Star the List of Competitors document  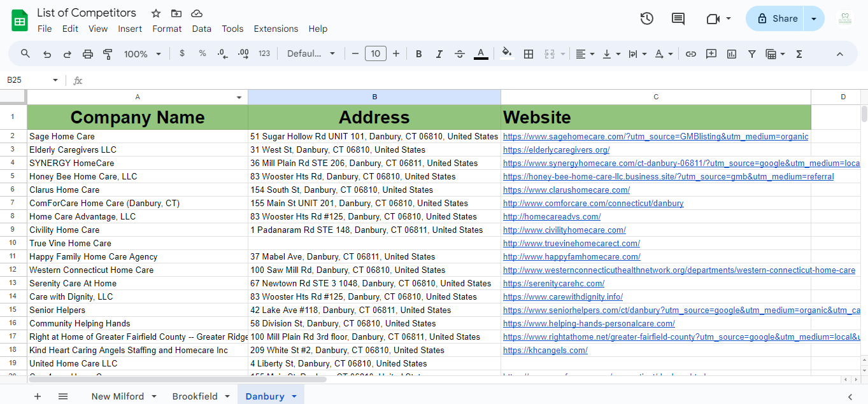pyautogui.click(x=156, y=13)
